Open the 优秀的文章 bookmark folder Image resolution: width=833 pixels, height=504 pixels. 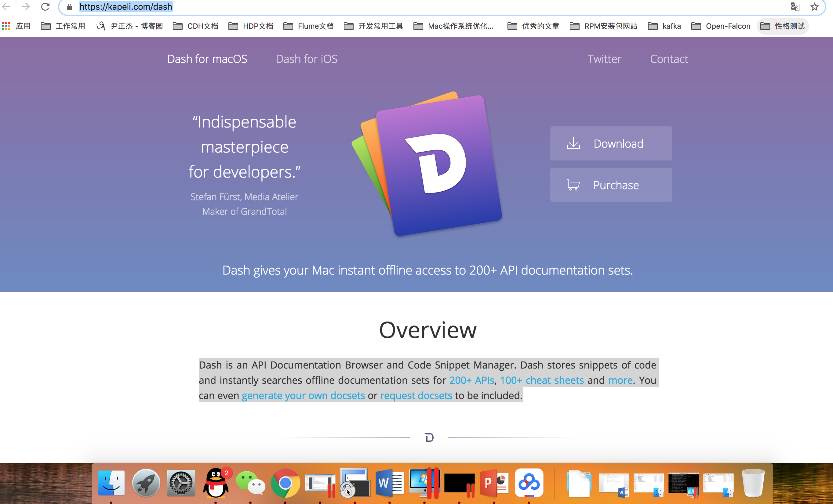[x=533, y=26]
